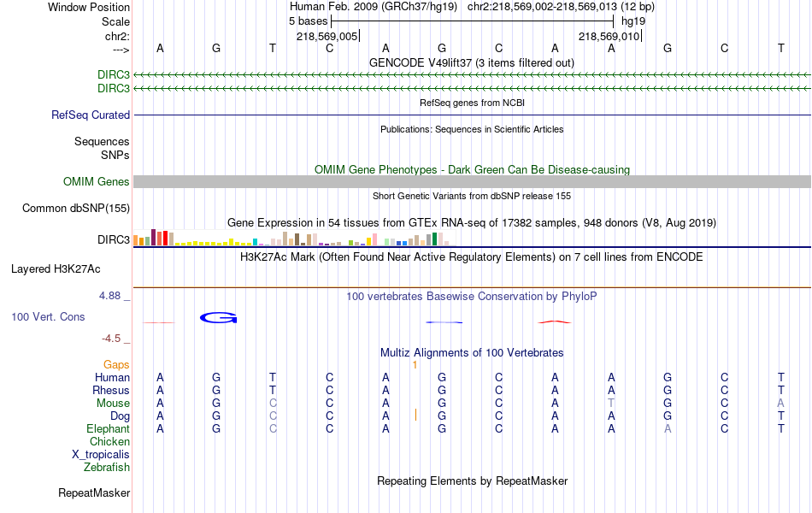Image resolution: width=812 pixels, height=513 pixels.
Task: Select the chr2: ruler label
Action: click(x=117, y=36)
